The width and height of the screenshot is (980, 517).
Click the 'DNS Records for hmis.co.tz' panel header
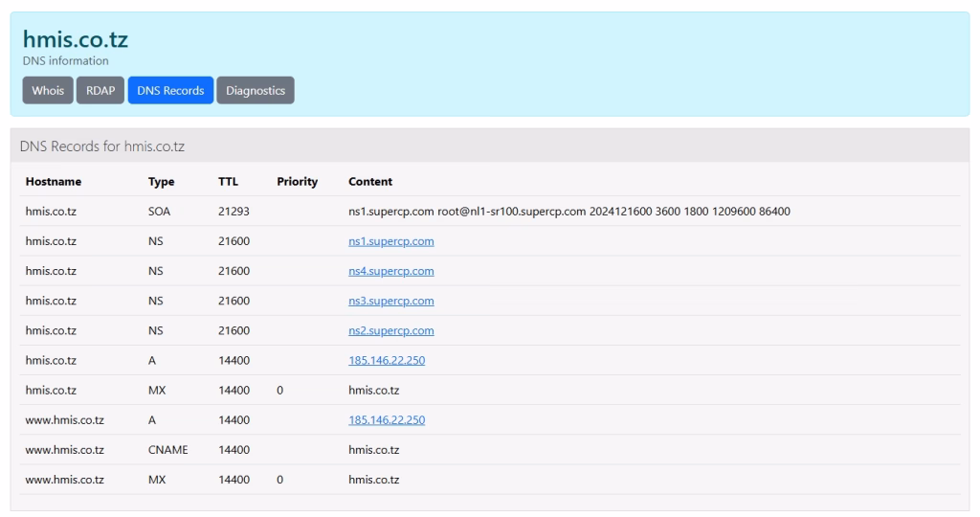490,146
